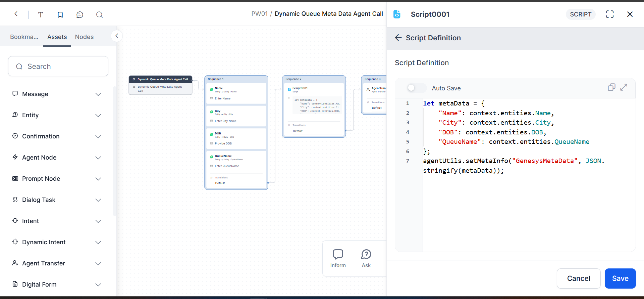
Task: Expand the Dialog Task section
Action: (98, 200)
